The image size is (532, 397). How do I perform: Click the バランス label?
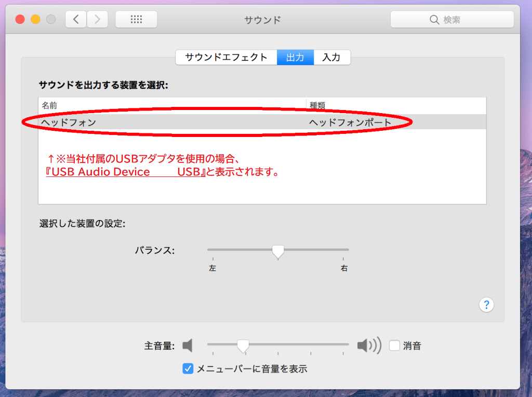pos(155,251)
